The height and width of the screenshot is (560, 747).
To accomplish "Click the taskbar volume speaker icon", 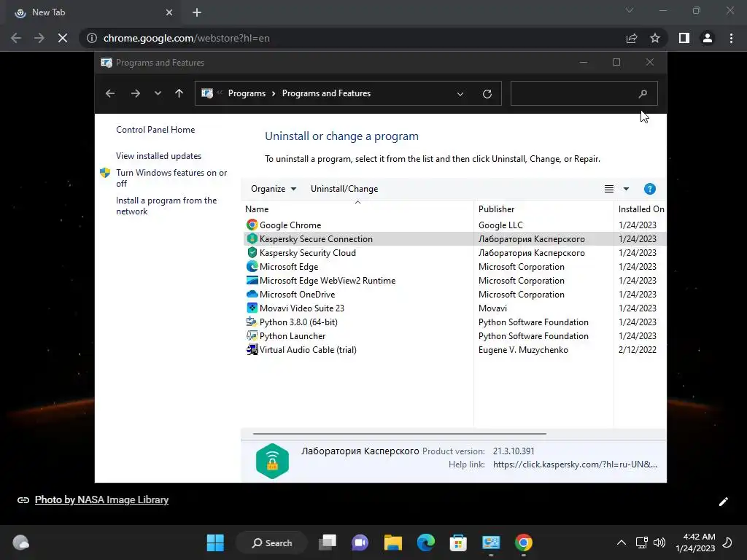I will [659, 542].
